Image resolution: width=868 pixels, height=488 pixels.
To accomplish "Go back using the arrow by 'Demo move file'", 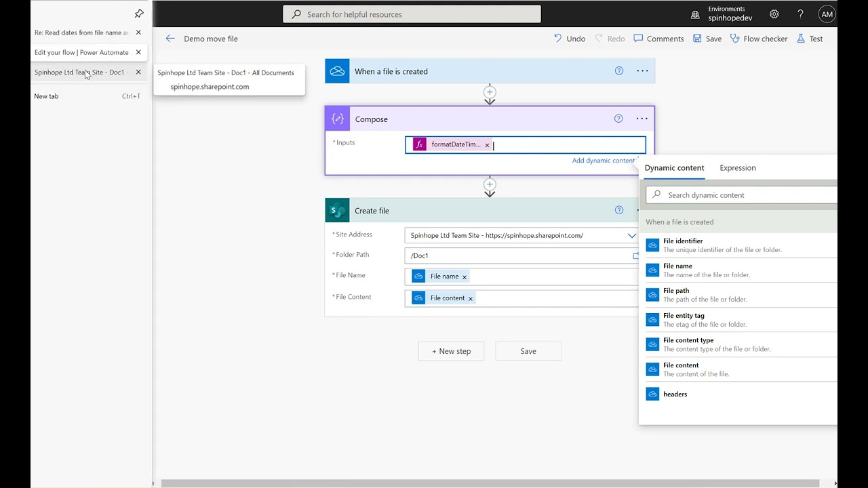I will coord(170,39).
